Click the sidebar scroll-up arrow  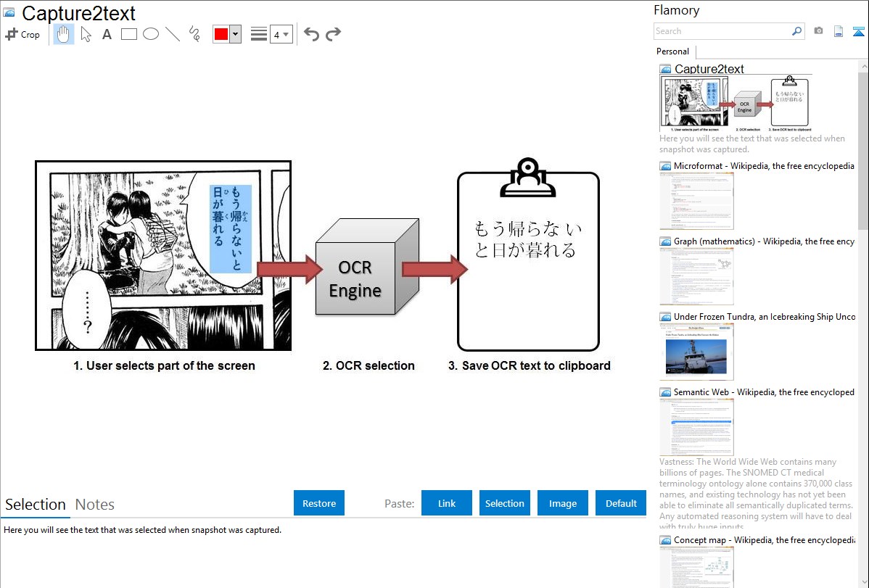(x=863, y=66)
